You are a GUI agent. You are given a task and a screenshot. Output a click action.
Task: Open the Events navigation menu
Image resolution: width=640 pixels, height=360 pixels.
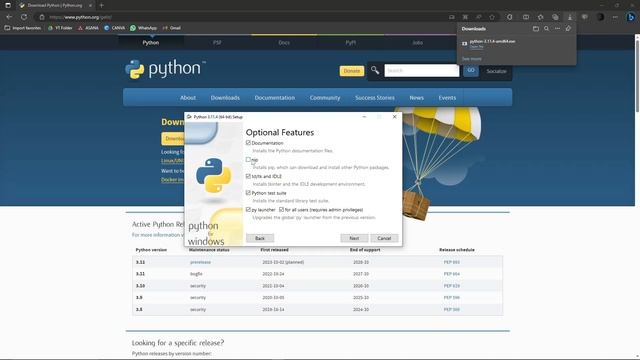(447, 98)
